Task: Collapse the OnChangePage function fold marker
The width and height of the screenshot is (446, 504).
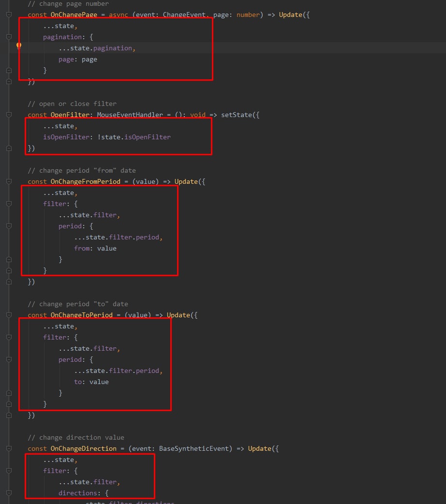Action: click(9, 15)
